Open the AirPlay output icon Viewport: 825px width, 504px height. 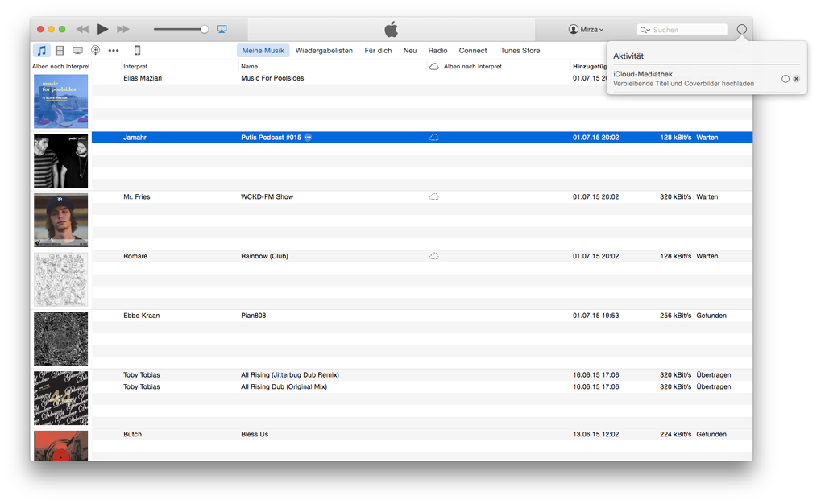tap(222, 30)
